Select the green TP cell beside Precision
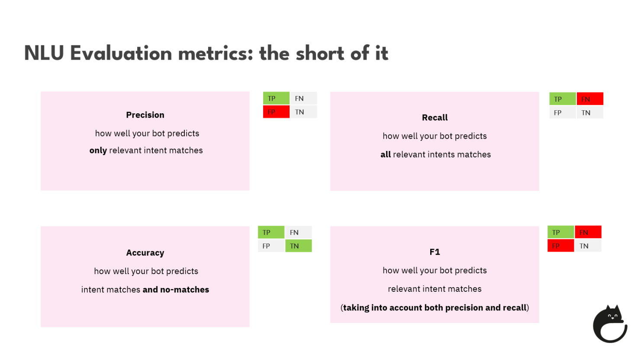644x358 pixels. tap(276, 98)
